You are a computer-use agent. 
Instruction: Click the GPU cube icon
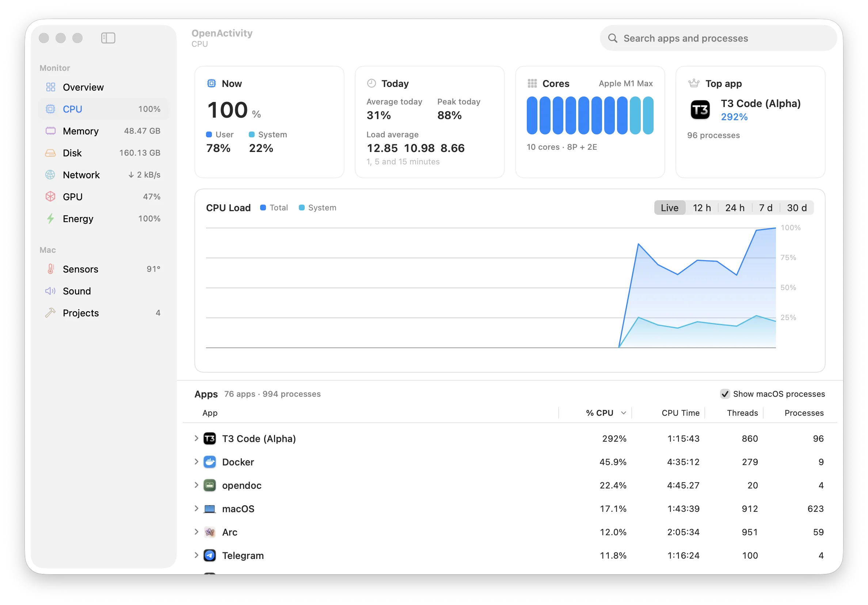50,197
